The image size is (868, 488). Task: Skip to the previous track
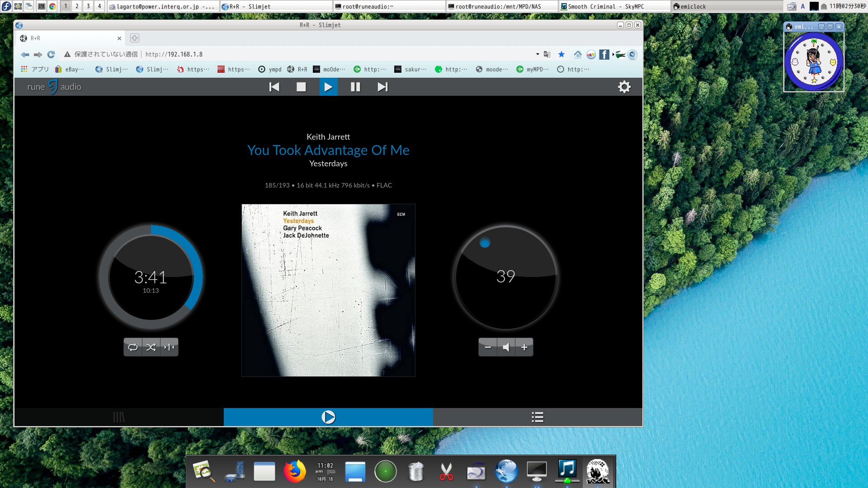pos(274,87)
